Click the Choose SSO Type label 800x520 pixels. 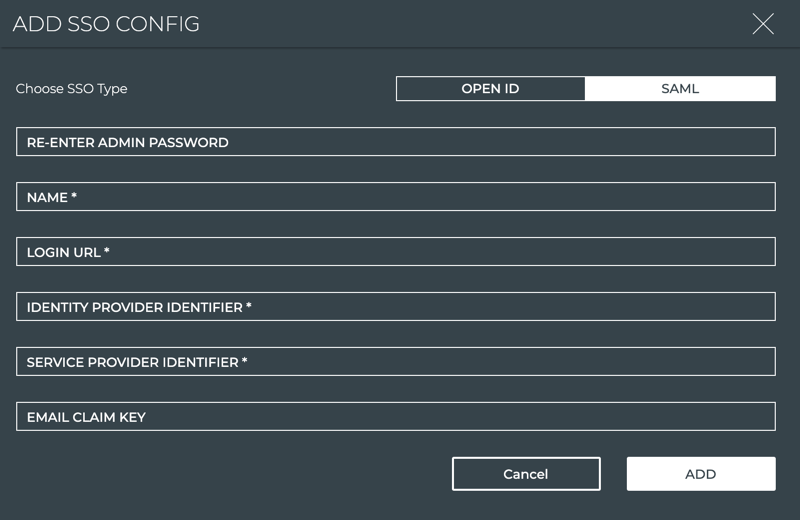[72, 89]
